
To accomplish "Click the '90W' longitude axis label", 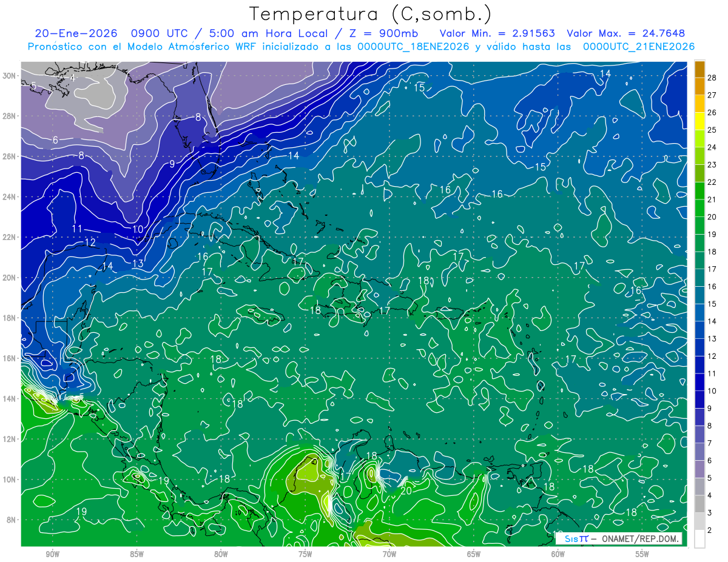I will click(x=52, y=555).
